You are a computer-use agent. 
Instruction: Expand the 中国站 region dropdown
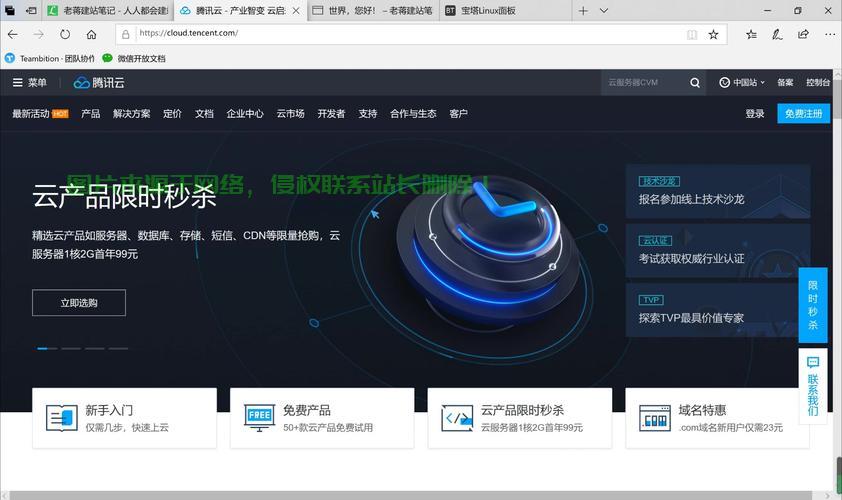742,82
